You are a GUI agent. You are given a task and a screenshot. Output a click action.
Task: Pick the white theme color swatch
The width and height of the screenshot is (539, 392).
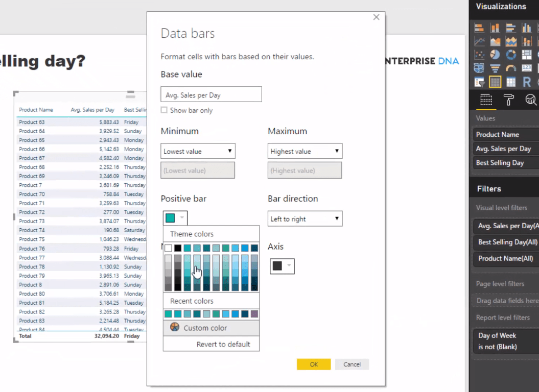click(x=168, y=248)
